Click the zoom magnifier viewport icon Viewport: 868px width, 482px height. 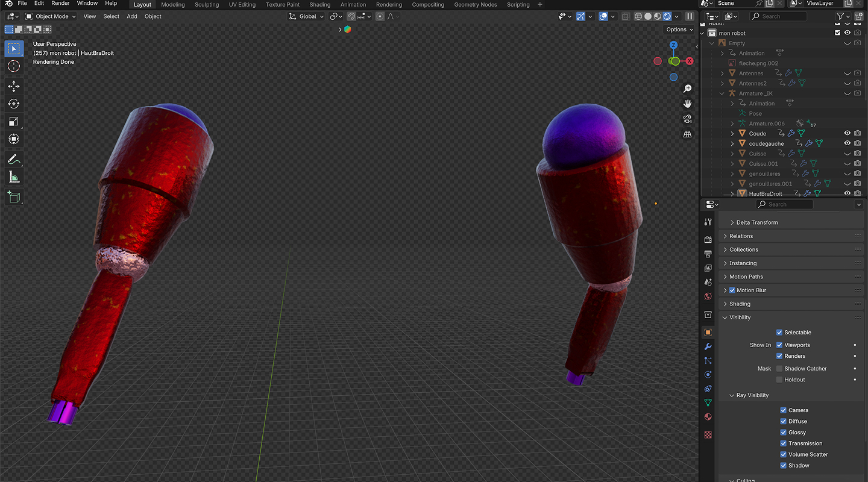pos(687,89)
